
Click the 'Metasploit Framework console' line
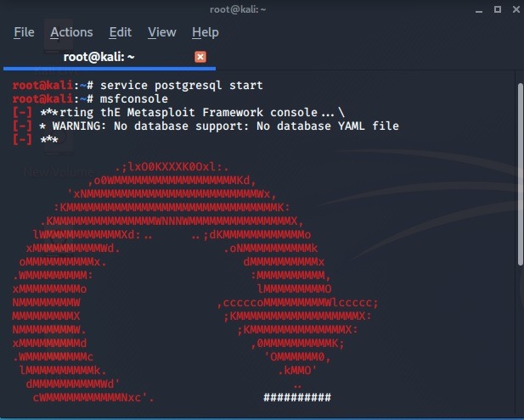[179, 113]
